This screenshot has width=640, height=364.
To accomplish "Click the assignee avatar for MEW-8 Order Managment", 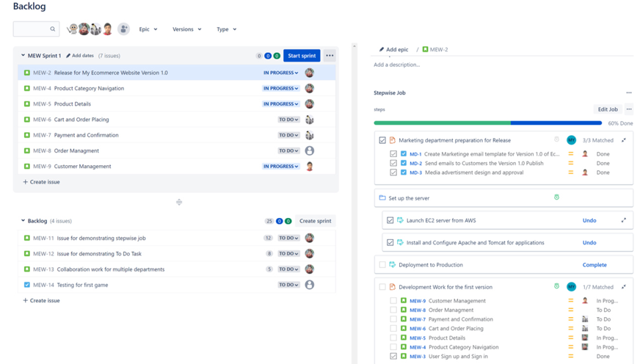I will pos(310,150).
